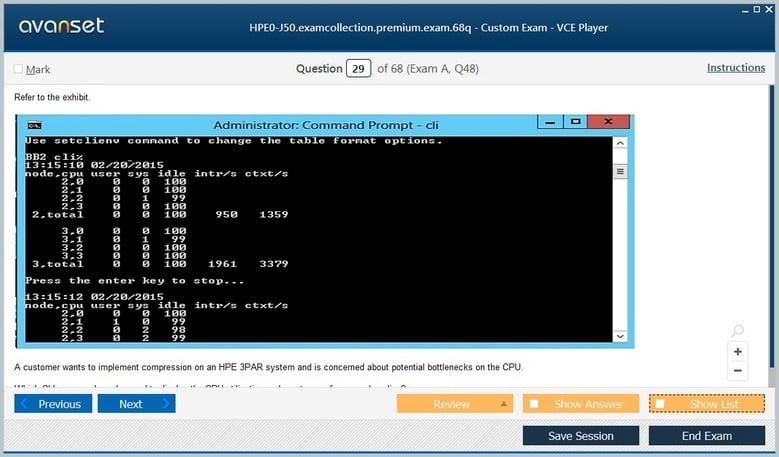This screenshot has width=779, height=457.
Task: Click the question text about compression
Action: tap(268, 367)
